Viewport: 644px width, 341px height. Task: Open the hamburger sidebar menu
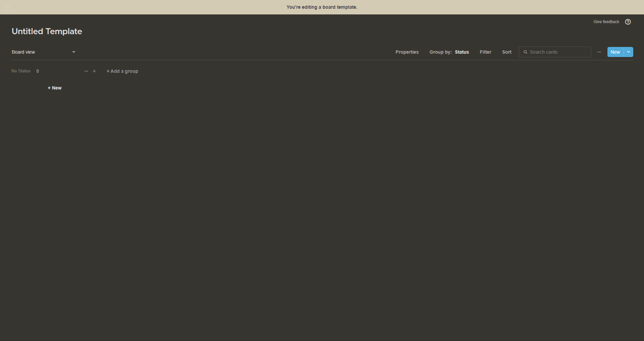(7, 7)
